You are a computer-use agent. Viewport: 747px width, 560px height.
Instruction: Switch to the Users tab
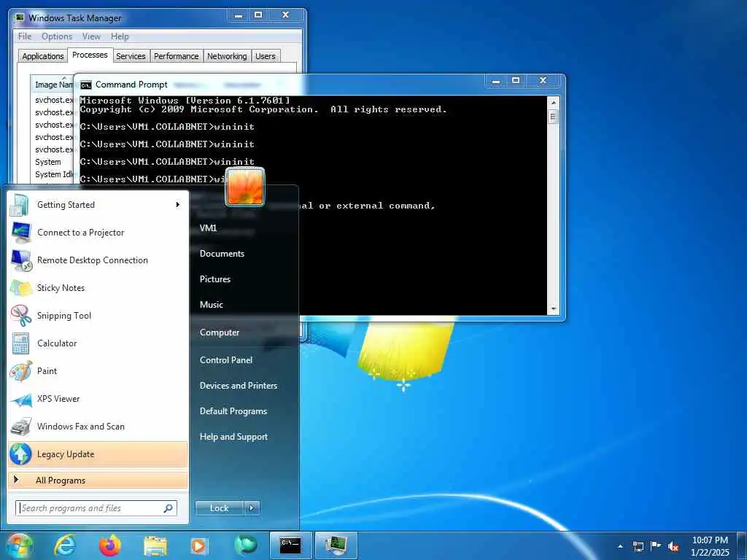(x=266, y=56)
